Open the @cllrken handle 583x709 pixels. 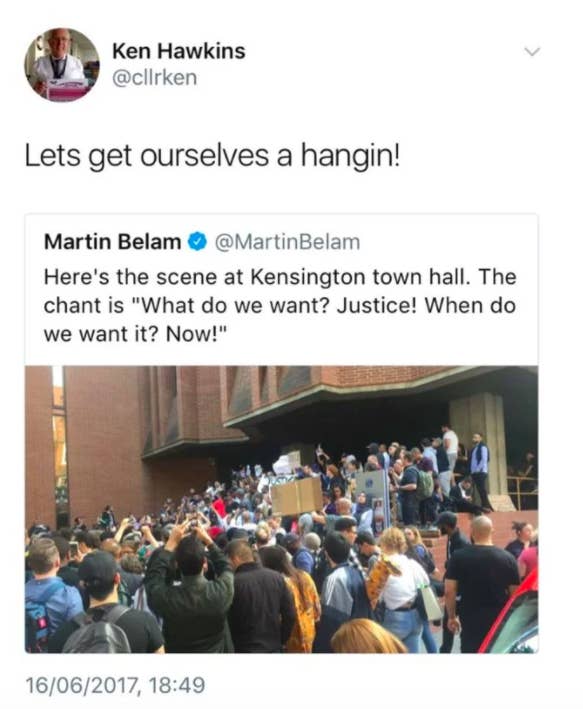(x=154, y=78)
